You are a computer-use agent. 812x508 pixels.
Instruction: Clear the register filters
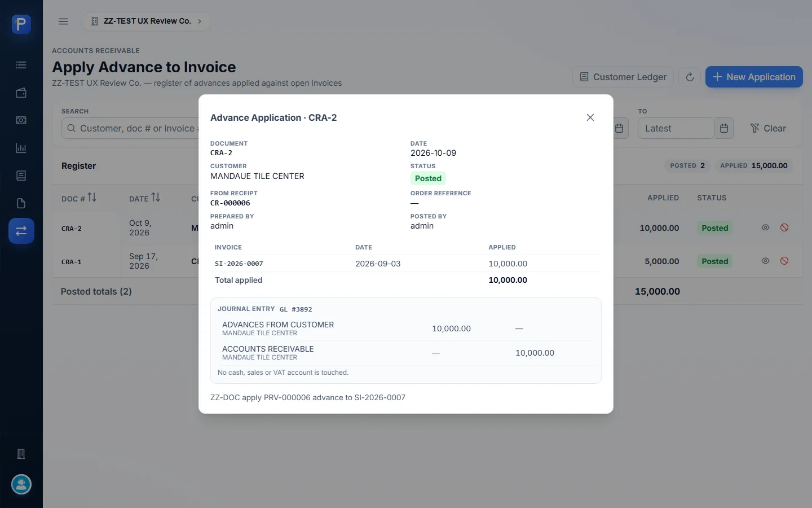[767, 128]
